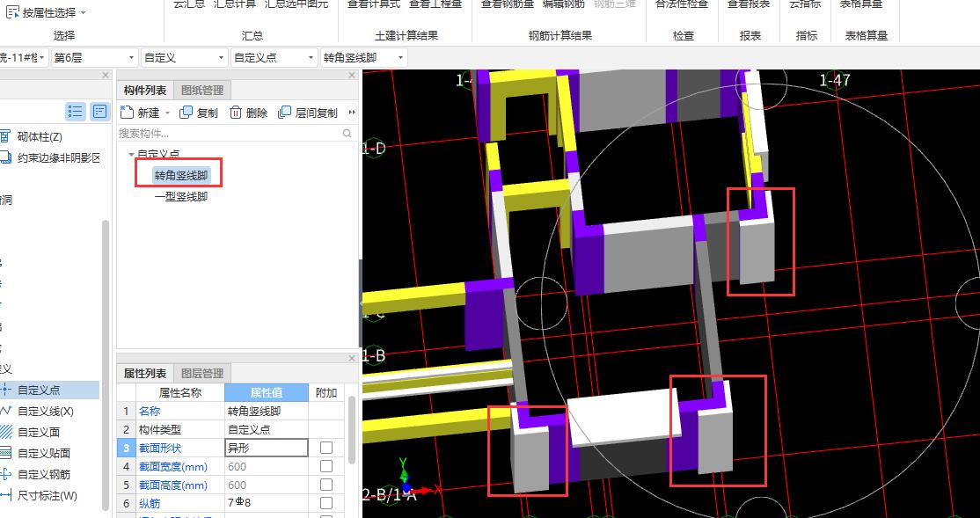Switch to the 图纸管理 tab
This screenshot has width=980, height=518.
[x=202, y=90]
